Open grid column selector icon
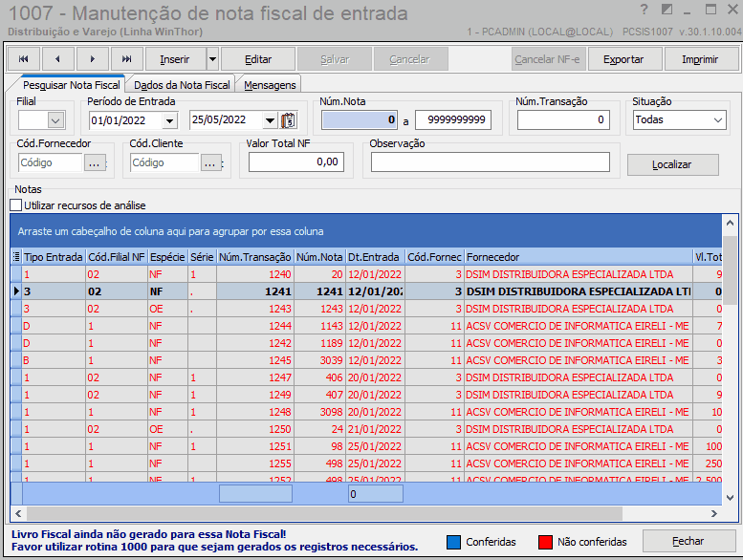743x560 pixels. [x=16, y=257]
